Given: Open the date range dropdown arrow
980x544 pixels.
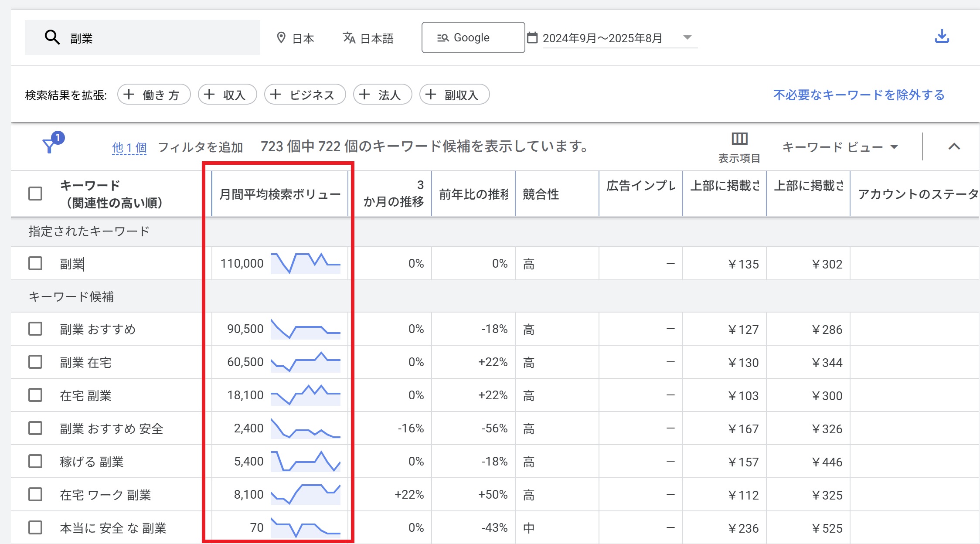Looking at the screenshot, I should (687, 37).
